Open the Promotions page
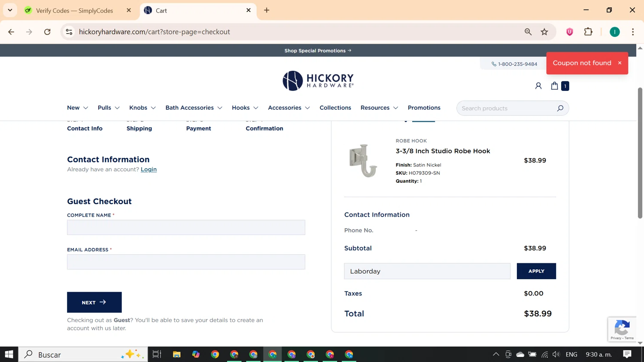The image size is (644, 362). (424, 108)
